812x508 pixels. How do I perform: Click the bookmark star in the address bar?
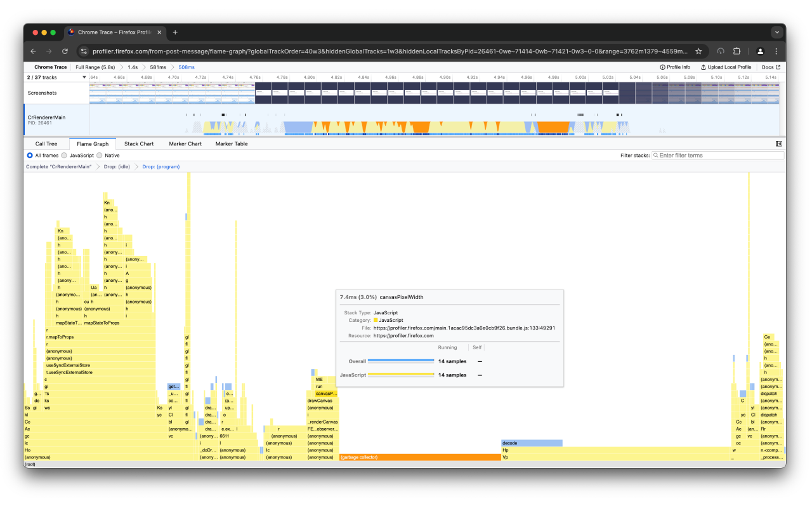point(697,51)
